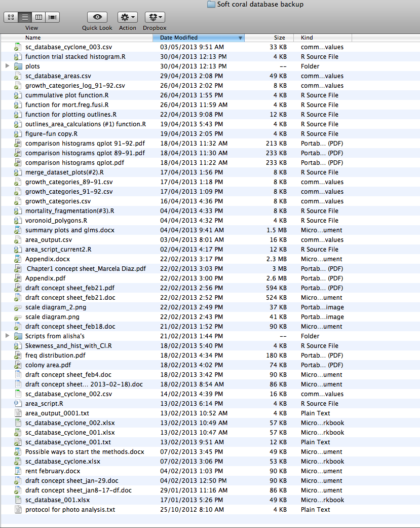Image resolution: width=420 pixels, height=528 pixels.
Task: Select file sc_database_cyclone_001.xlsx
Action: tap(70, 432)
